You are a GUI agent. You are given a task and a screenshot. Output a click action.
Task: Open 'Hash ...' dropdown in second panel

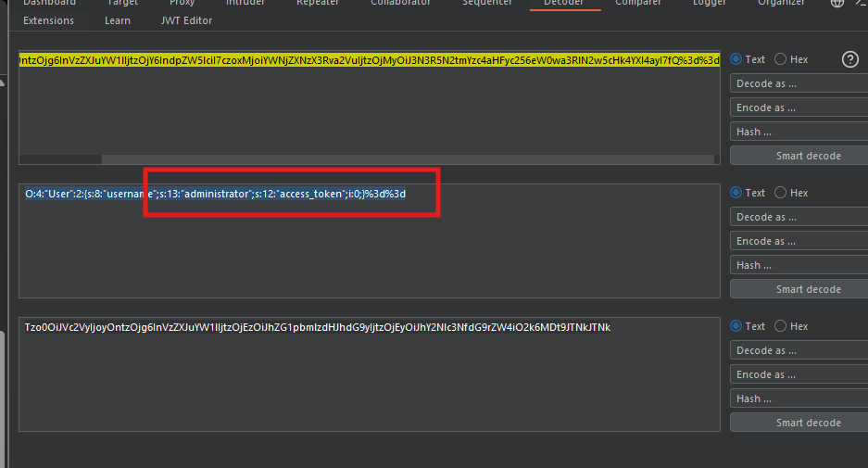799,265
